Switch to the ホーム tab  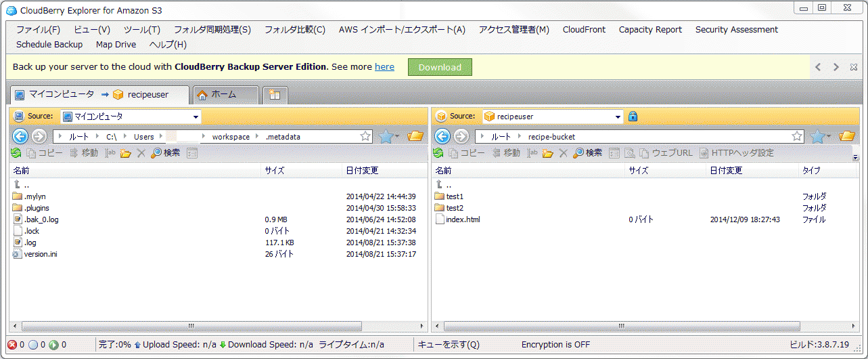click(x=225, y=95)
